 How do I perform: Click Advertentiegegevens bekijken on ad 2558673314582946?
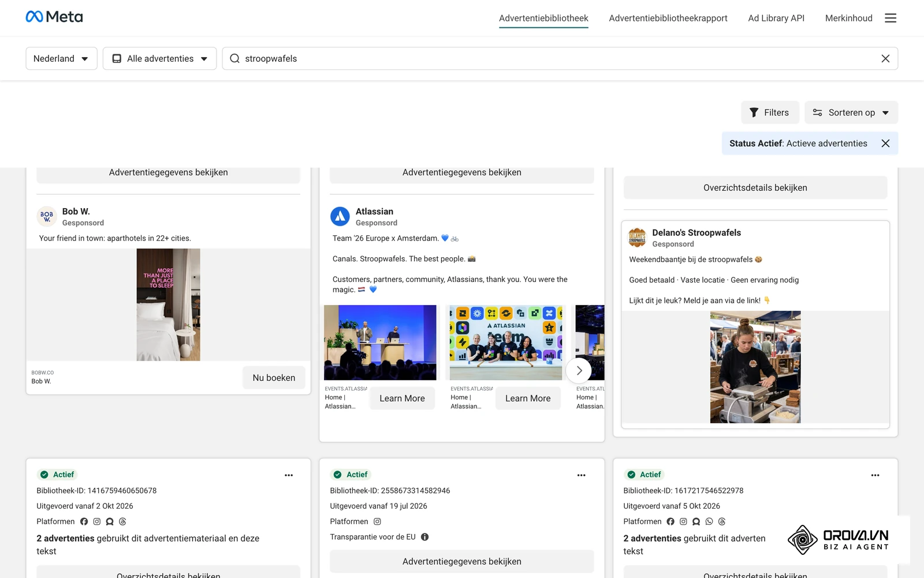[x=461, y=561]
